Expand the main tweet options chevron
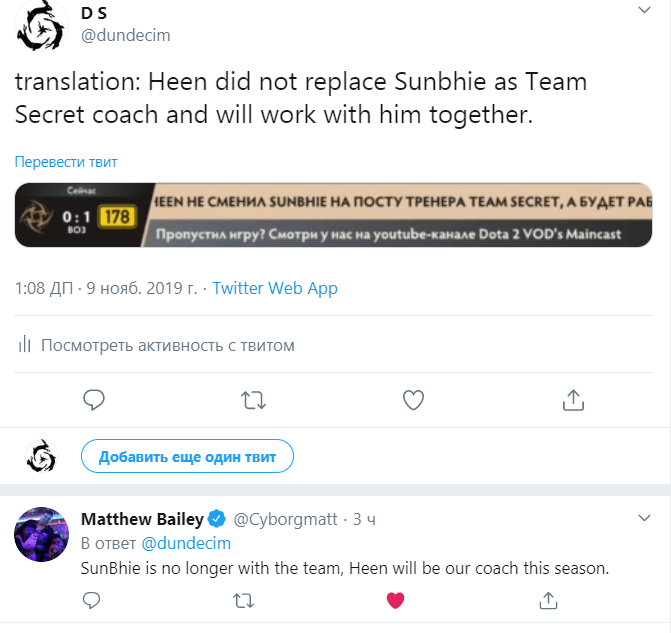This screenshot has width=671, height=633. (x=645, y=9)
